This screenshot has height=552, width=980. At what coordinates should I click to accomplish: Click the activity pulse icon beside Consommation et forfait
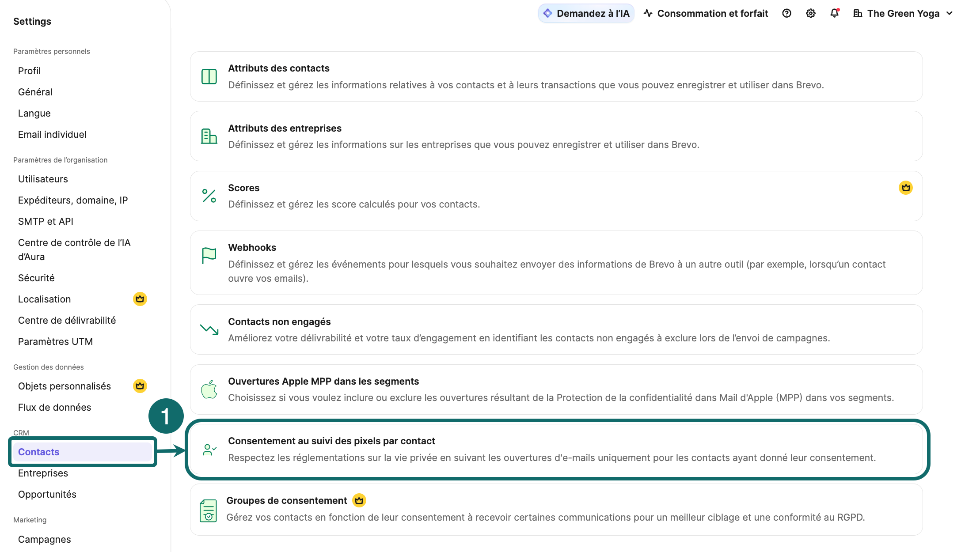click(648, 13)
